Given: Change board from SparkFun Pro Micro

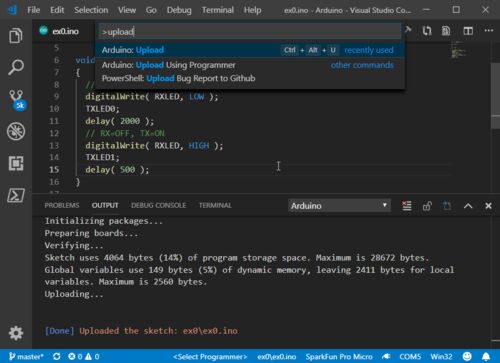Looking at the screenshot, I should (x=339, y=357).
